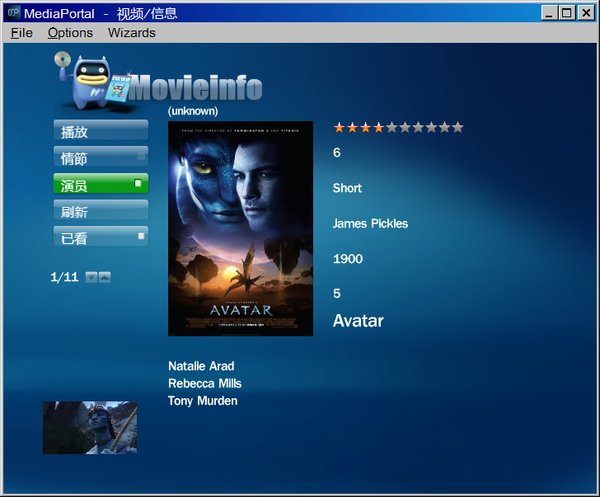This screenshot has height=497, width=600.
Task: Click the star rating bar
Action: tap(398, 127)
